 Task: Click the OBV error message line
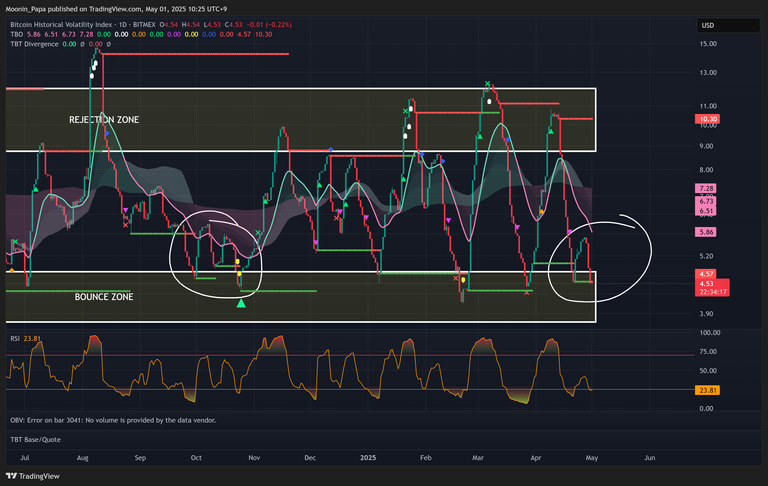tap(113, 420)
